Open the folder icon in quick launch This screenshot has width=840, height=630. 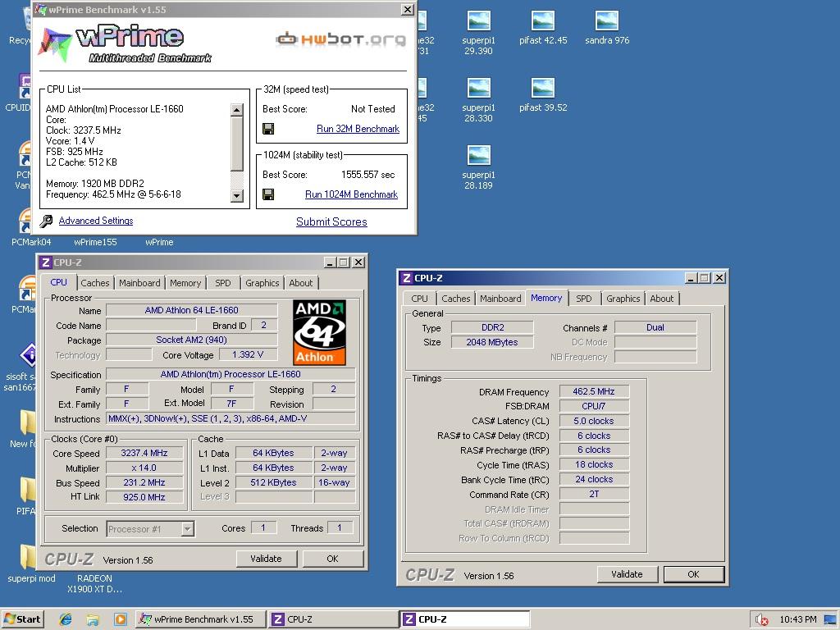point(93,619)
